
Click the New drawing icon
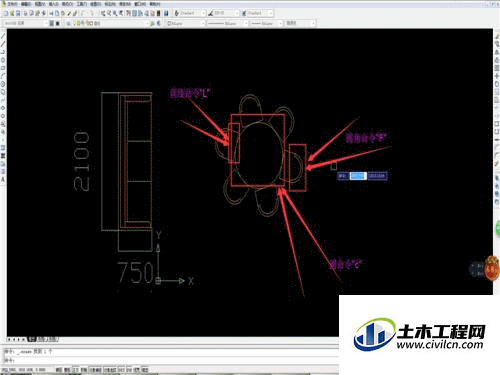point(5,13)
